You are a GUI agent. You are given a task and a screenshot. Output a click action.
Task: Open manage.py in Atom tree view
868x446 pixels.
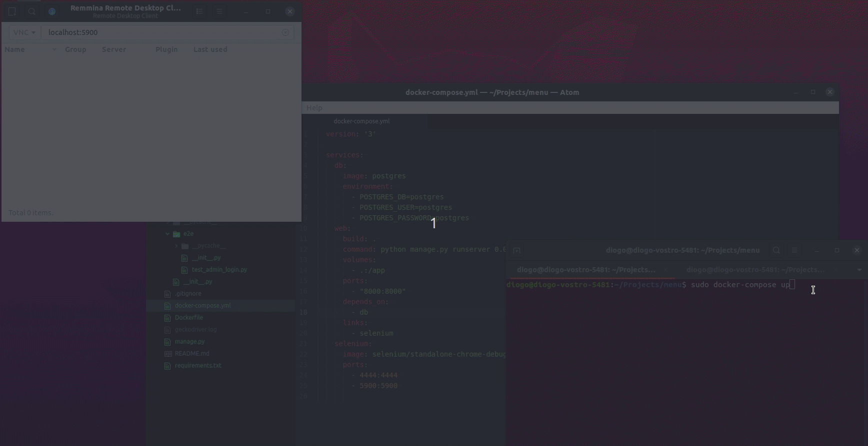[x=189, y=342]
